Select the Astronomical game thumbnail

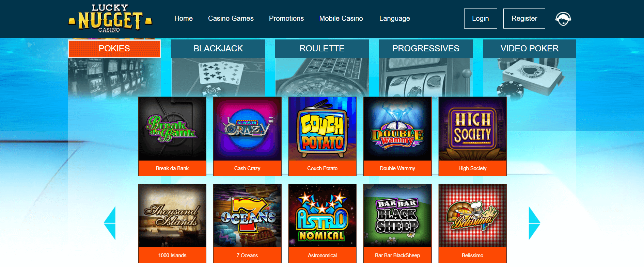[x=322, y=216]
